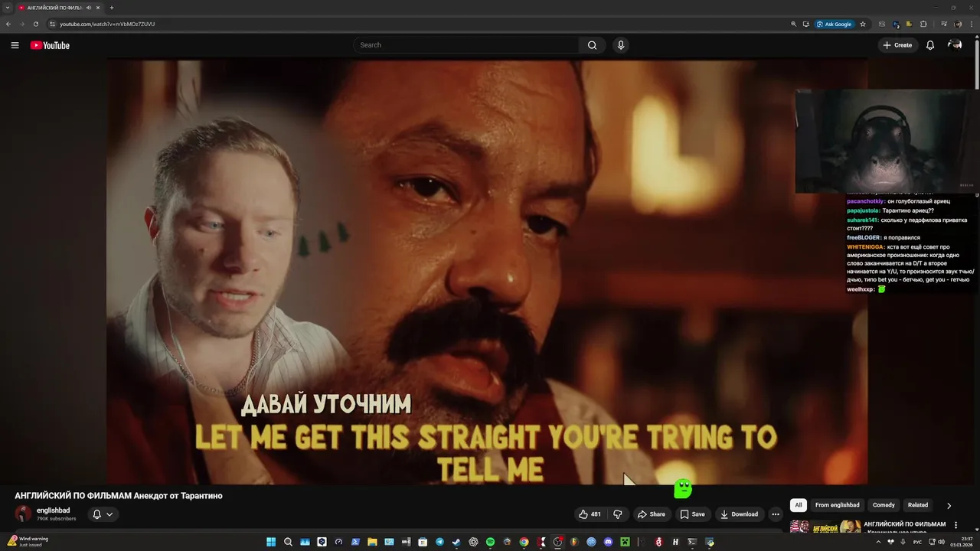
Task: Open options for the related video
Action: pos(955,526)
